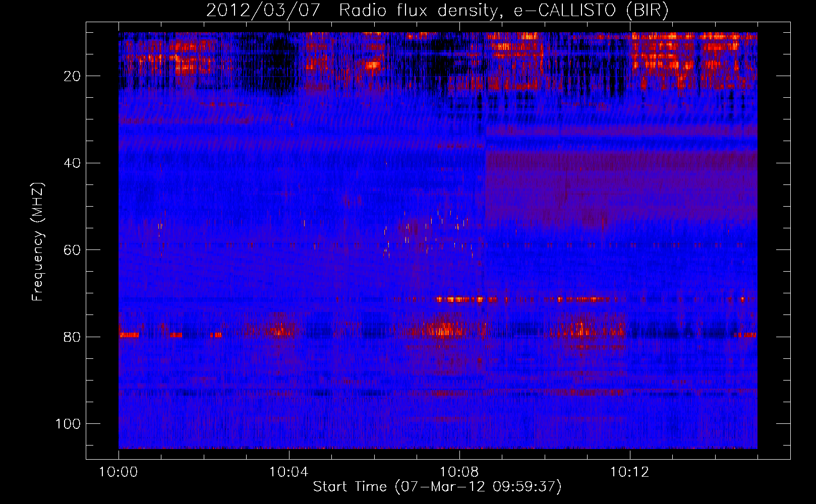
Task: Click the 60 MHz frequency tick label
Action: pyautogui.click(x=72, y=250)
